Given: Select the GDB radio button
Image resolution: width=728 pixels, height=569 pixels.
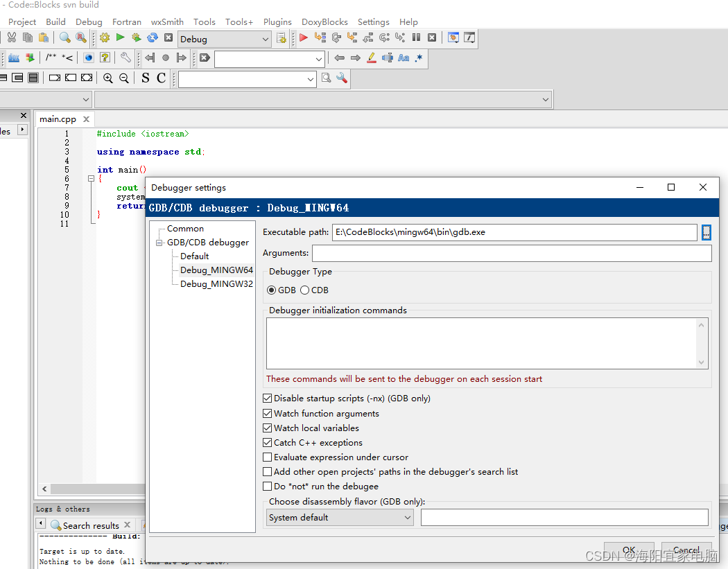Looking at the screenshot, I should click(272, 290).
